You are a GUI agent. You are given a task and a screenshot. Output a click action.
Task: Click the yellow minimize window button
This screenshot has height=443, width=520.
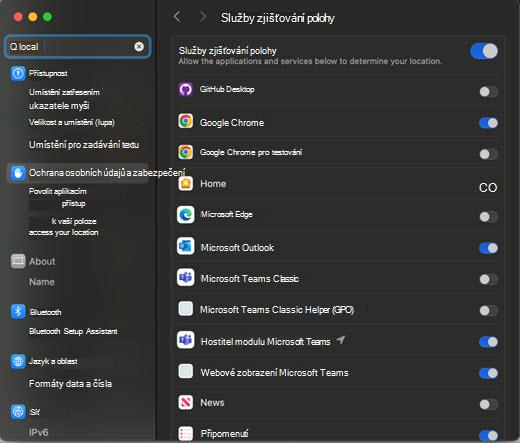[33, 16]
